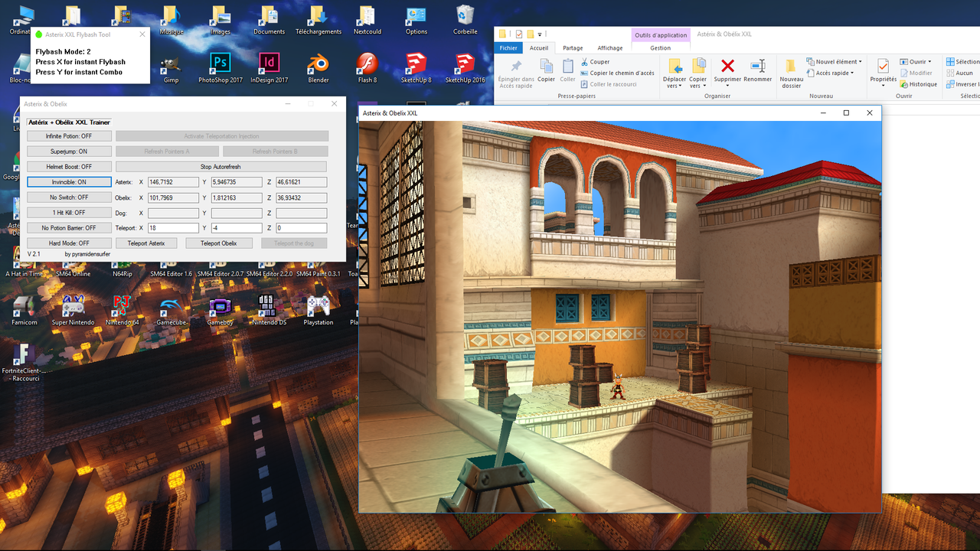
Task: Open Historique in the Ouvrir group
Action: pyautogui.click(x=918, y=84)
